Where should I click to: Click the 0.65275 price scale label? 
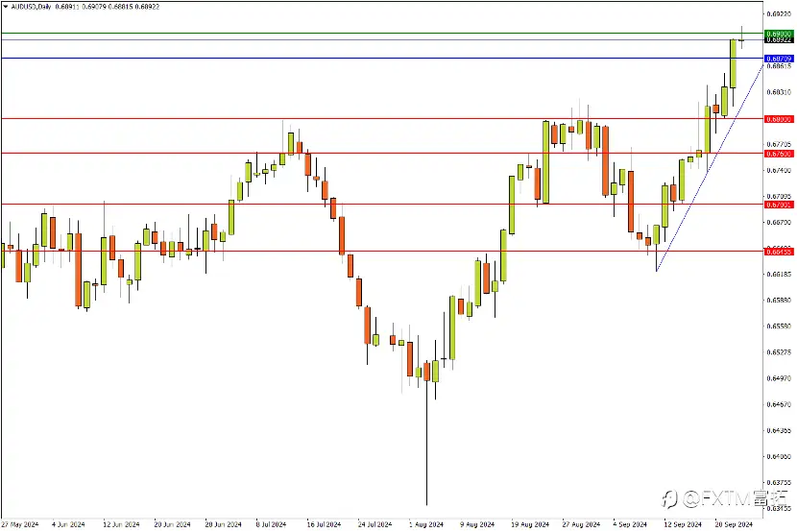(x=779, y=352)
